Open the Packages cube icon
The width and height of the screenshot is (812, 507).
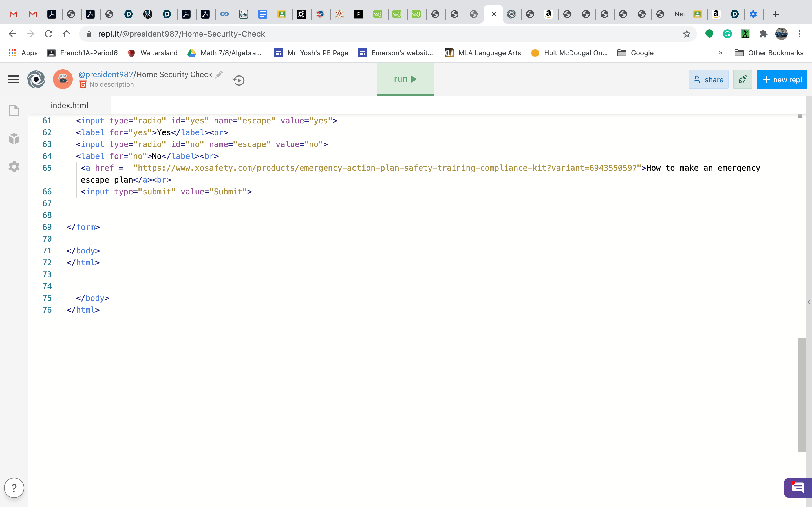(14, 139)
